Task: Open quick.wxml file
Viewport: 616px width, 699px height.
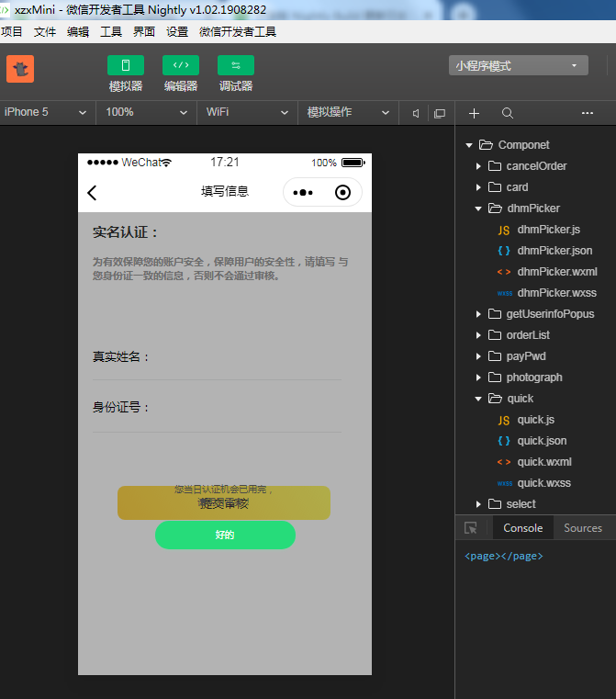Action: coord(534,462)
